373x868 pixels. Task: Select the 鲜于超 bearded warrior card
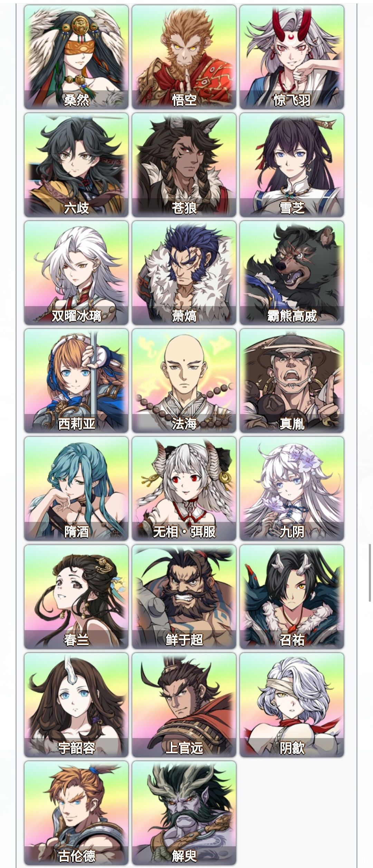coord(184,597)
